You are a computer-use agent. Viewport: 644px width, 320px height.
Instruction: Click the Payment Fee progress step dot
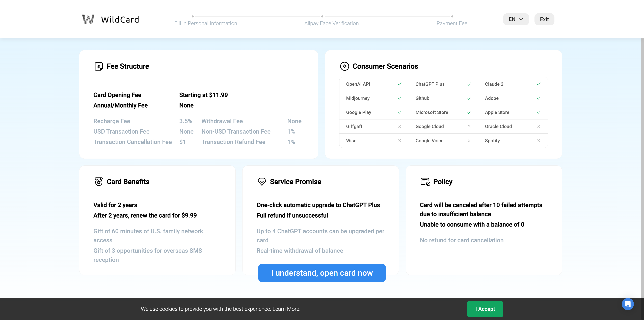point(452,16)
